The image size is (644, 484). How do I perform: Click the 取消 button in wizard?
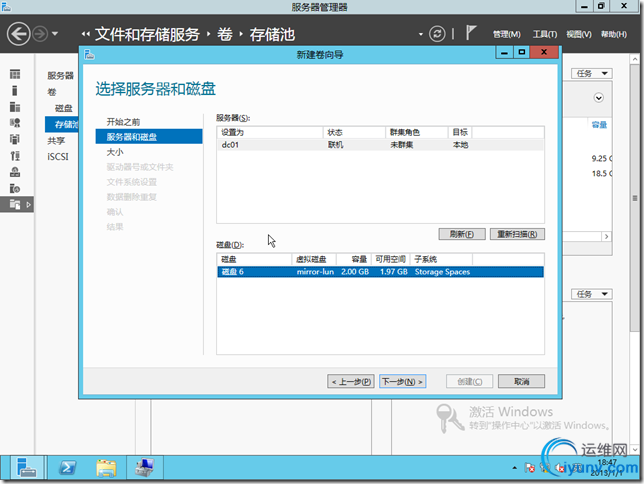tap(522, 381)
